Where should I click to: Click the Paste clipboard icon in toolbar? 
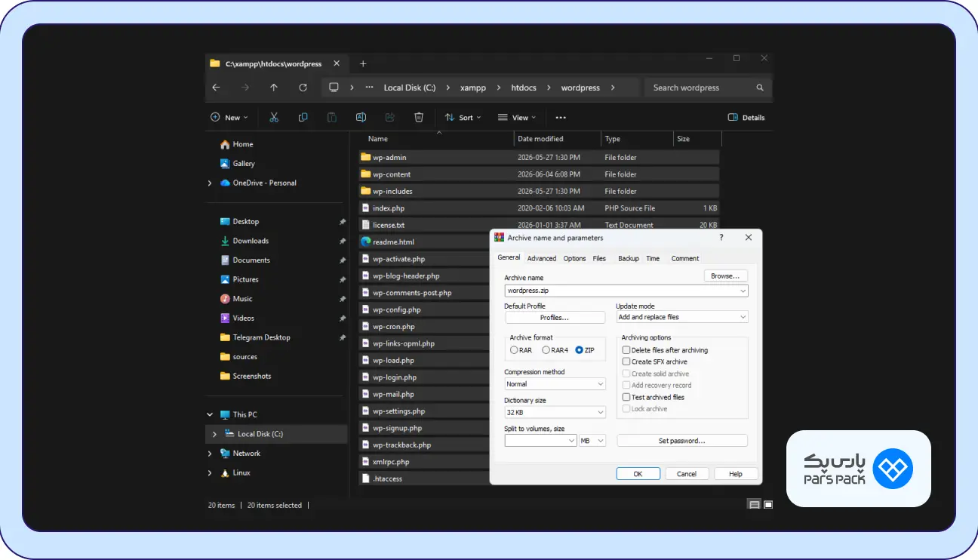[x=331, y=117]
